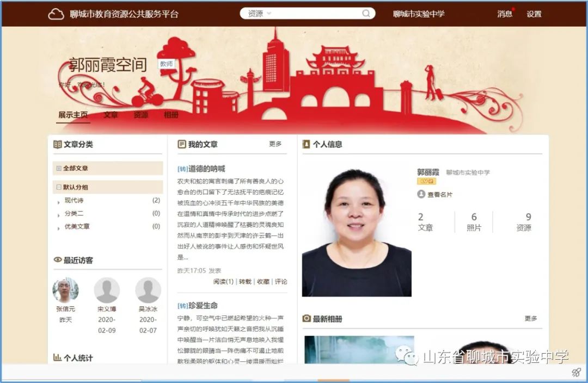Open visitor 宋义博 avatar icon
The height and width of the screenshot is (383, 588).
[x=107, y=289]
